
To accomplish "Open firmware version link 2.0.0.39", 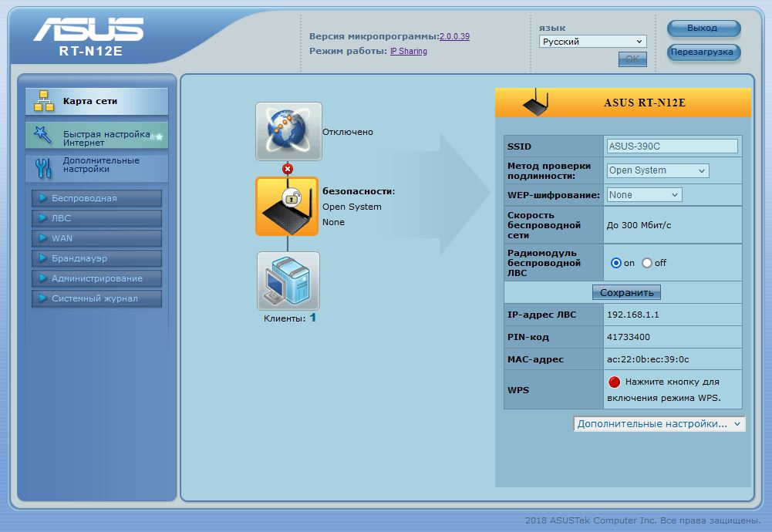I will 454,36.
